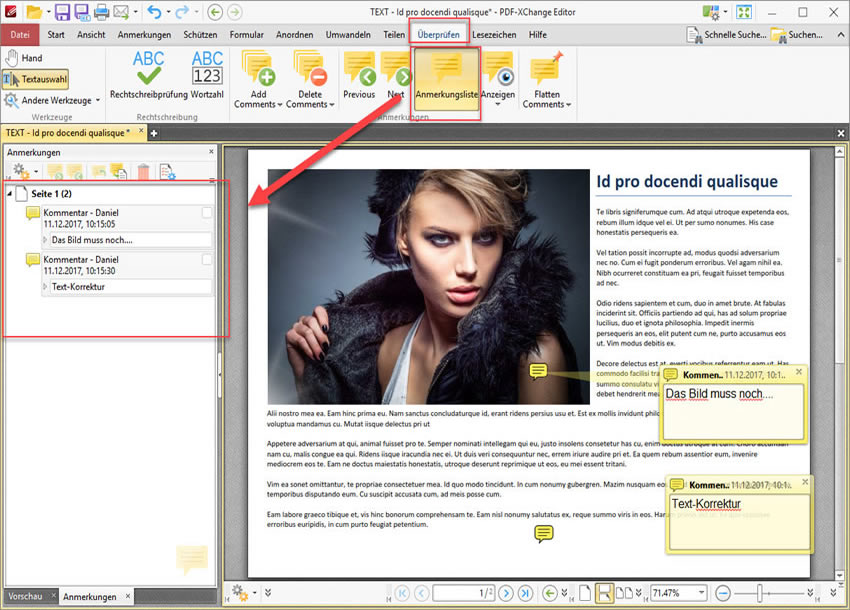Open the Wortzahl word count tool
Screen dimensions: 850x610
tap(207, 75)
